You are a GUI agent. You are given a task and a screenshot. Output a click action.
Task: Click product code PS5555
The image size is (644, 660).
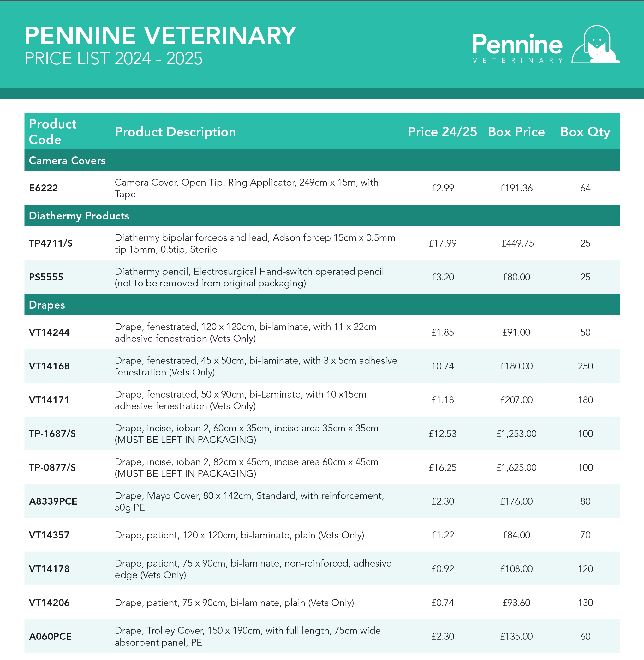(46, 277)
